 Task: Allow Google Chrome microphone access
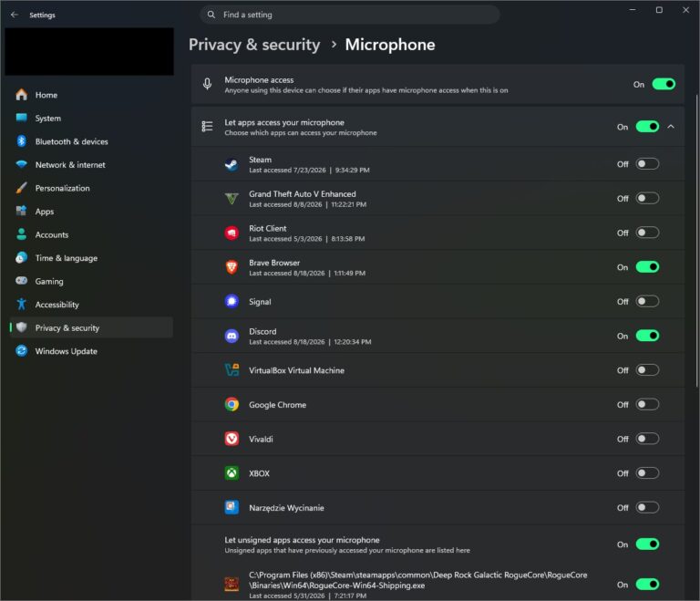[x=647, y=404]
